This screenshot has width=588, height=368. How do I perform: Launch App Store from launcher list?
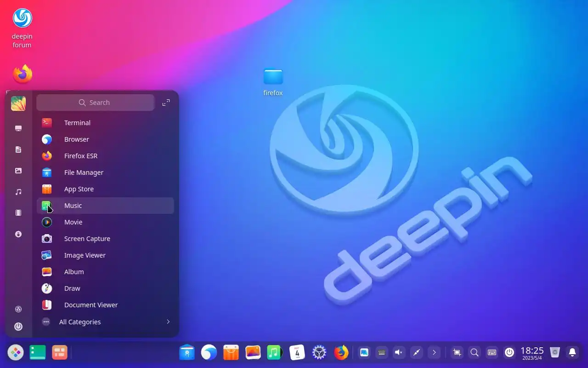pos(105,189)
